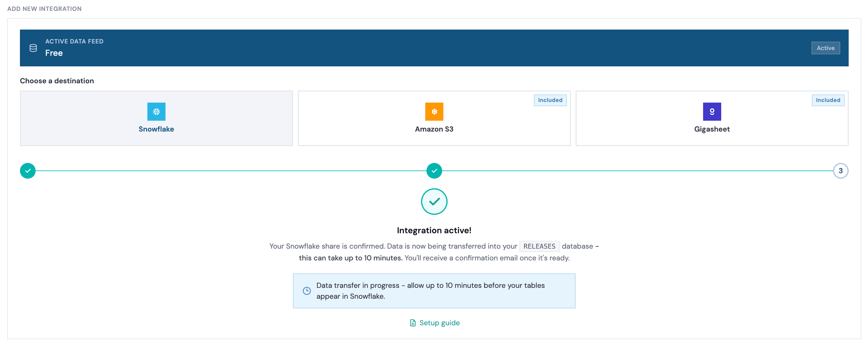
Task: Click the Setup guide document icon
Action: pyautogui.click(x=413, y=323)
